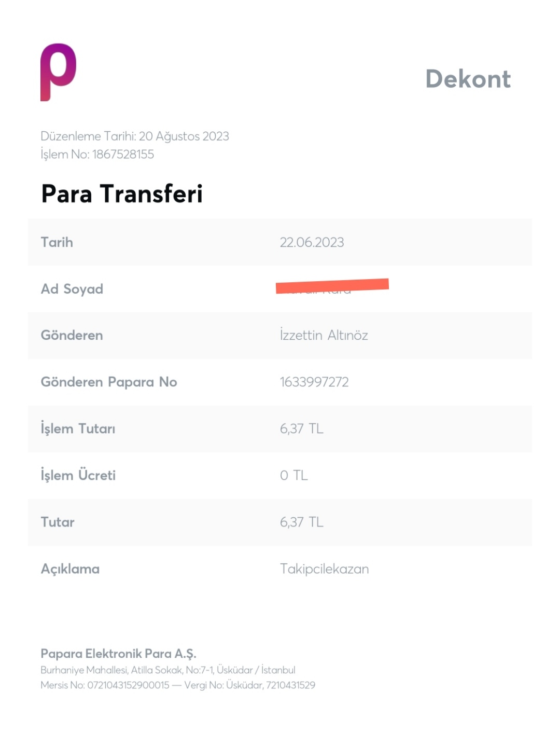
Task: Click the Tutar row amount 6,37 TL
Action: point(302,522)
